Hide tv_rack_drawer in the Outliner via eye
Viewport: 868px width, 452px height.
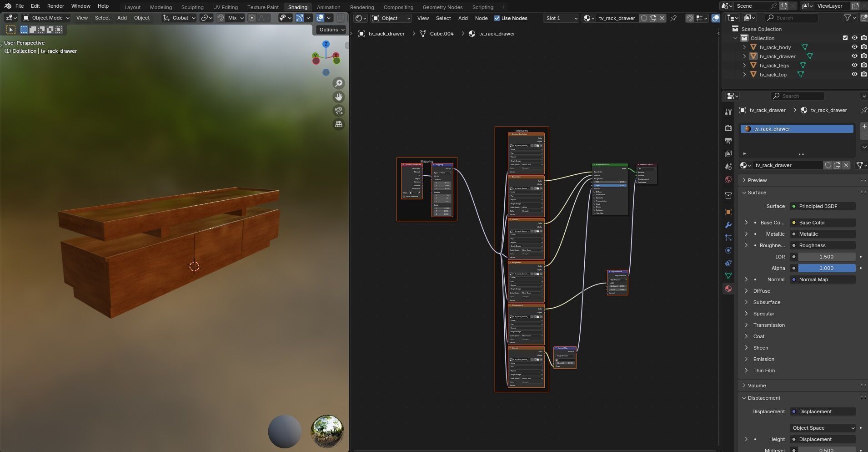click(854, 56)
